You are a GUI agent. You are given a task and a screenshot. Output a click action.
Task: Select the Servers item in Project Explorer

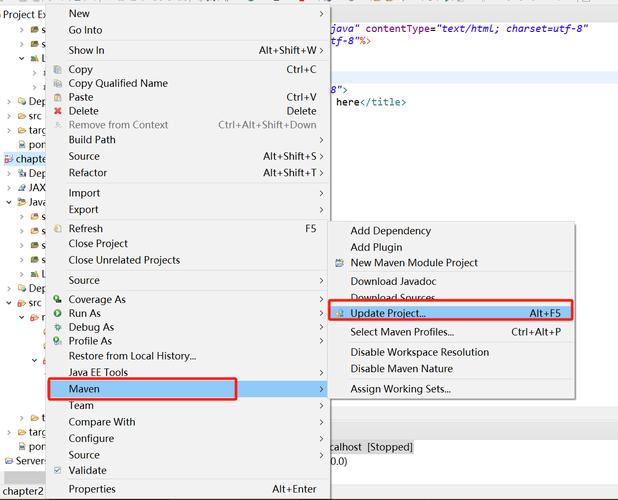(30, 462)
